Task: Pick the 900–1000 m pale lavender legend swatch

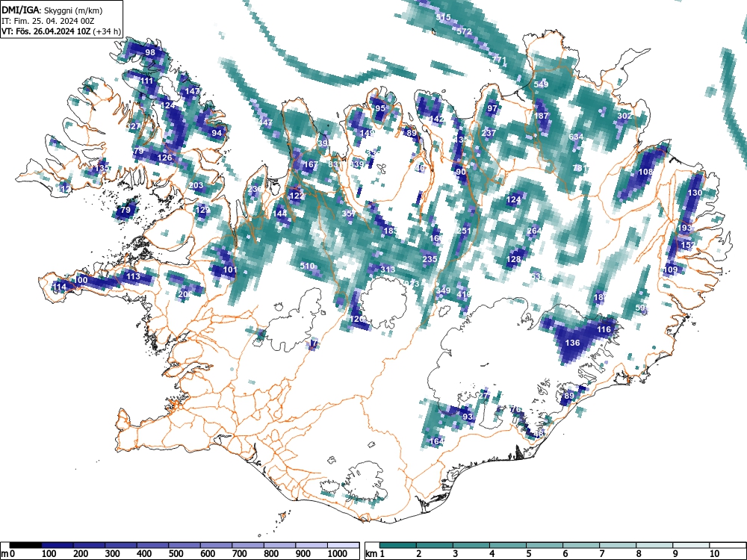Action: coord(311,545)
